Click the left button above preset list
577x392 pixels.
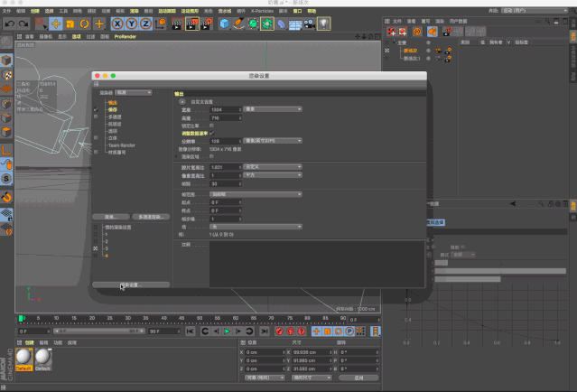[x=111, y=217]
